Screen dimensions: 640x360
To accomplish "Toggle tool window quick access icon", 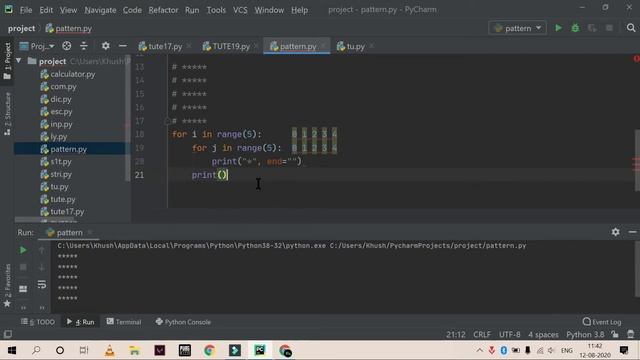I will (x=7, y=334).
